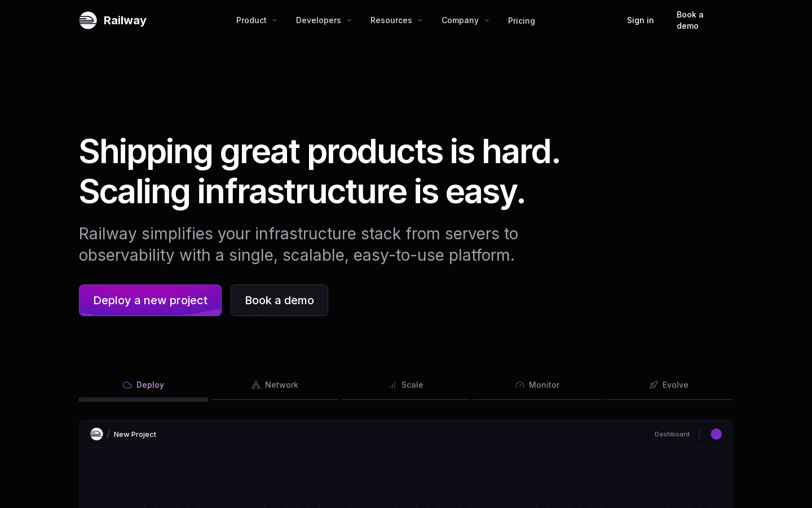Click the Railway icon in project panel

(96, 434)
